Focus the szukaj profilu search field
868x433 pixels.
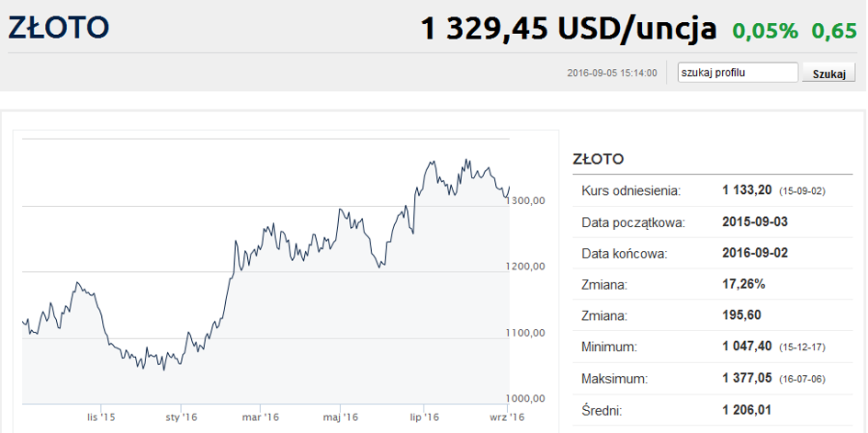[x=738, y=73]
